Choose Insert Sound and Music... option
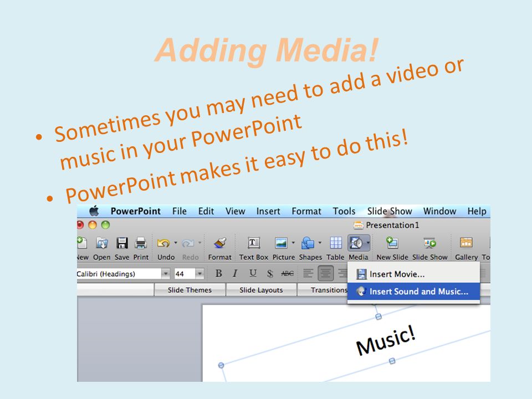Screen dimensions: 532x399 click(x=413, y=291)
